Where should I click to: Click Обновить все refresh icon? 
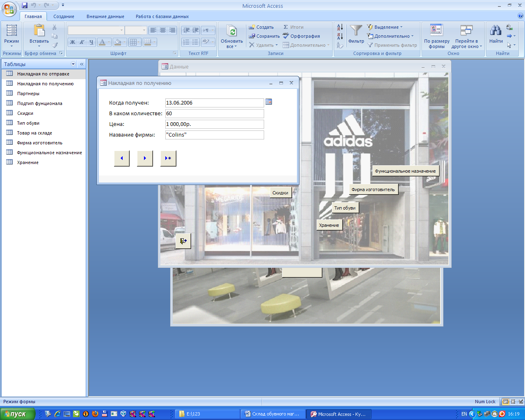click(x=232, y=31)
